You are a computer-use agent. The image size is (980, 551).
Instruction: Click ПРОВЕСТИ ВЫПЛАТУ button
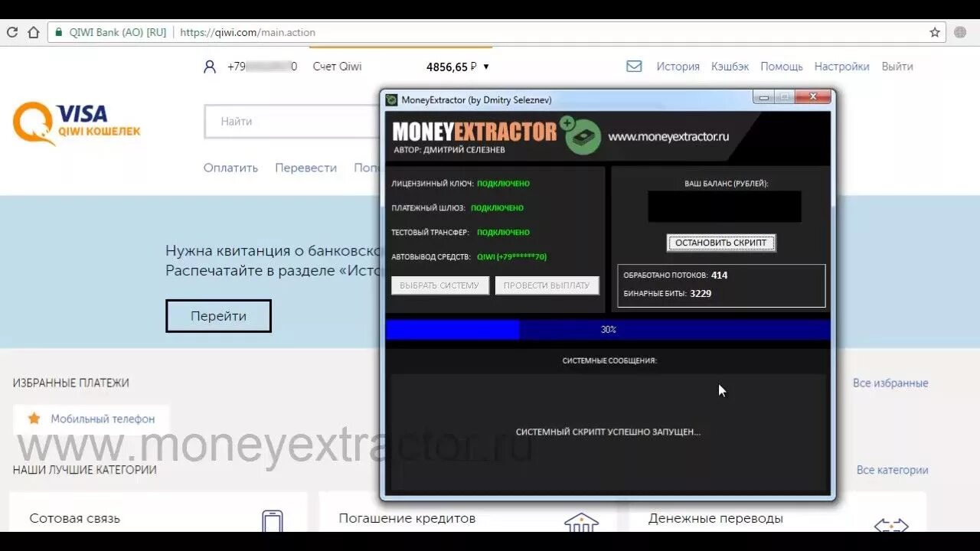click(x=547, y=285)
